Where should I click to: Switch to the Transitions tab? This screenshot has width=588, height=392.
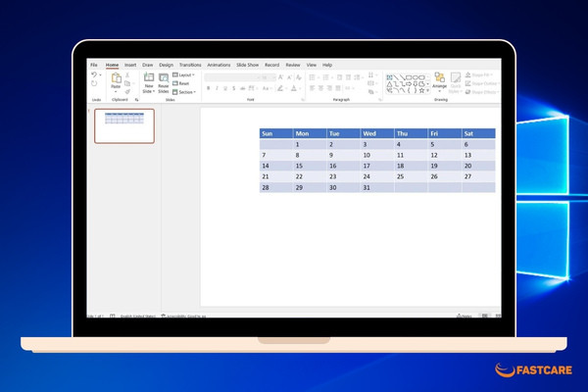click(x=190, y=65)
